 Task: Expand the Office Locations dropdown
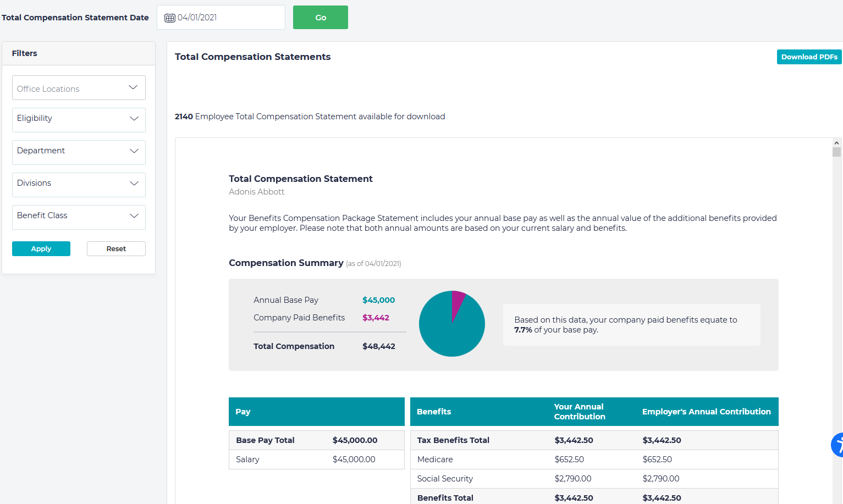pyautogui.click(x=79, y=88)
